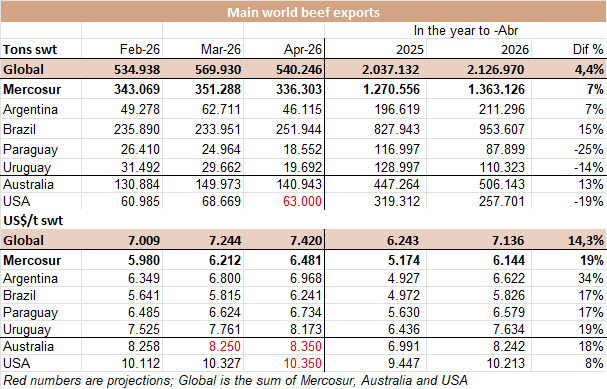Screen dimensions: 607x389
Task: Select Argentina price value 6.349
Action: click(144, 278)
